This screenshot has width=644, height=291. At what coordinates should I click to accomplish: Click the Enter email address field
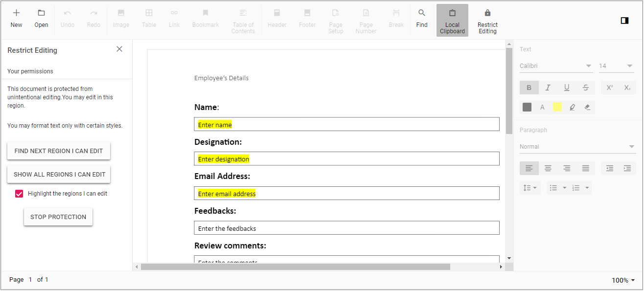tap(346, 193)
